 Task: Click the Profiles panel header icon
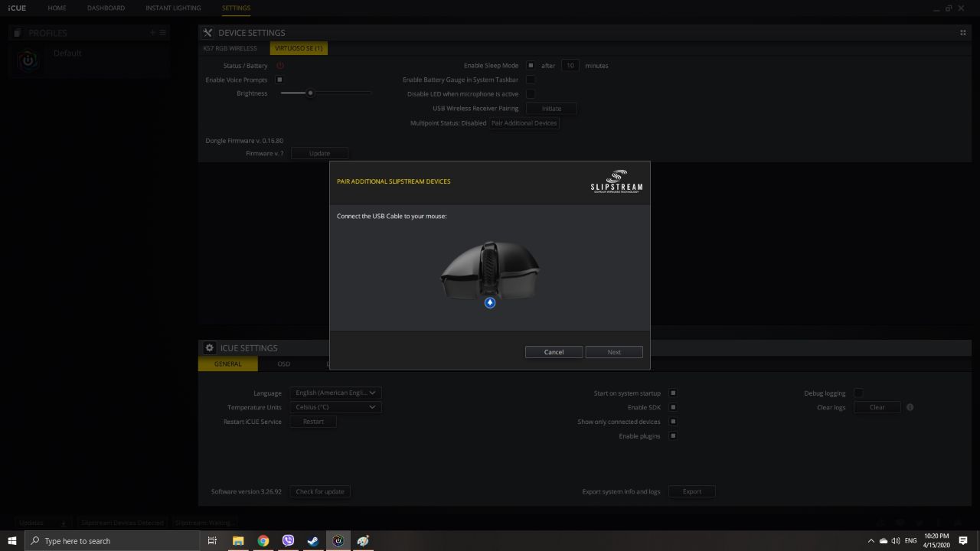(x=18, y=33)
